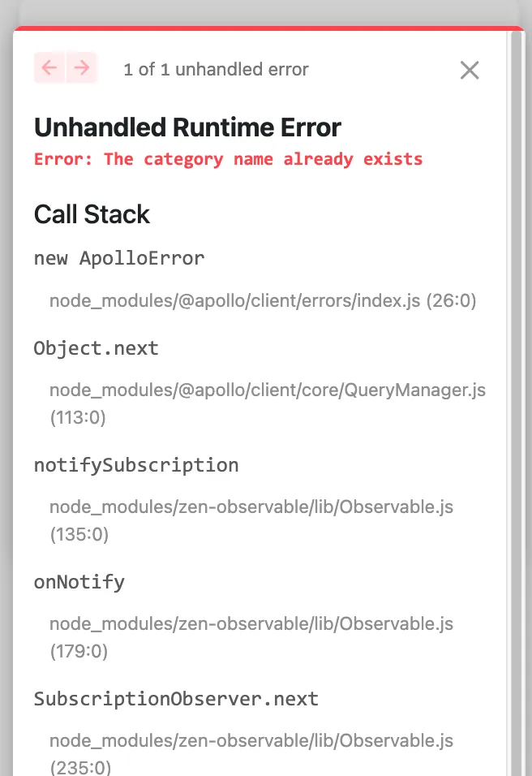The height and width of the screenshot is (776, 532).
Task: Select the "category name already exists" error message
Action: coord(228,159)
